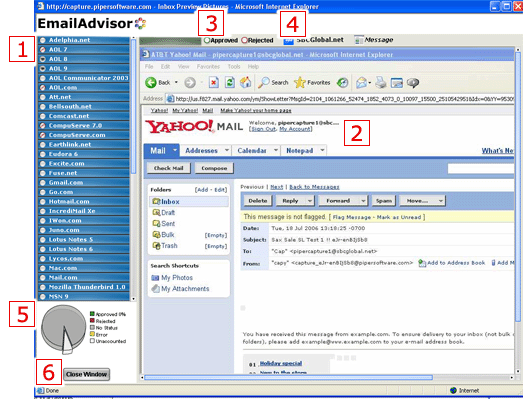Screen dimensions: 523x399
Task: Click the address bar URL field
Action: pos(340,99)
